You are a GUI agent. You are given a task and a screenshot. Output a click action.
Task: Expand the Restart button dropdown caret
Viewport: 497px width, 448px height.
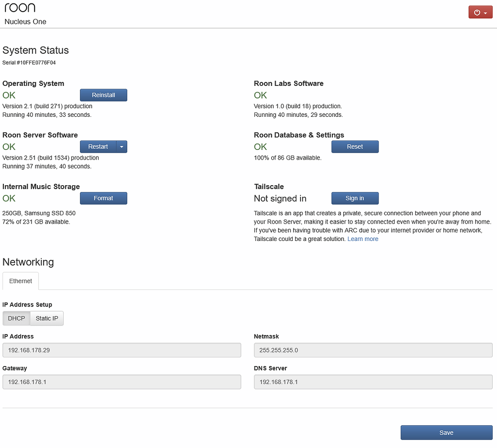122,146
